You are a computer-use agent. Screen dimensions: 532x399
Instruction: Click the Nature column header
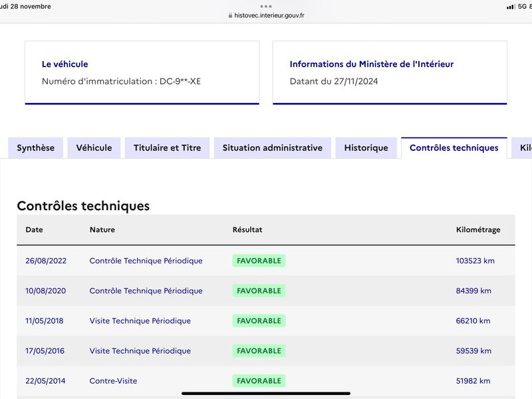click(x=102, y=229)
